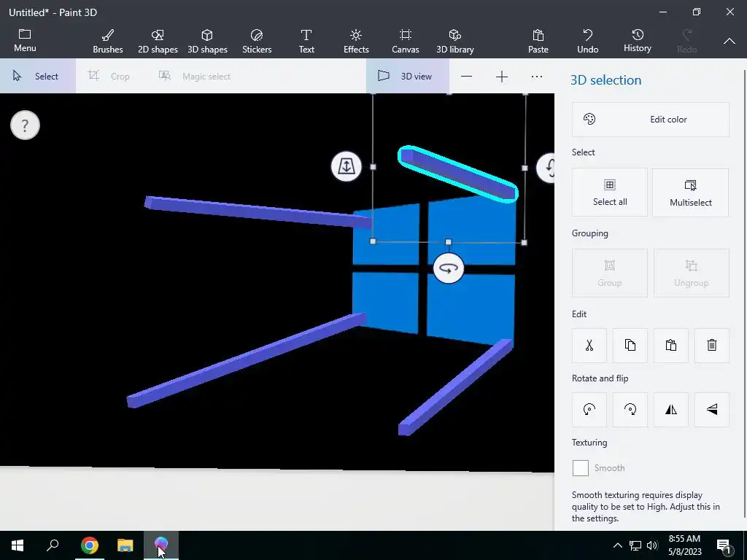Flip selection vertically
The width and height of the screenshot is (747, 560).
712,410
